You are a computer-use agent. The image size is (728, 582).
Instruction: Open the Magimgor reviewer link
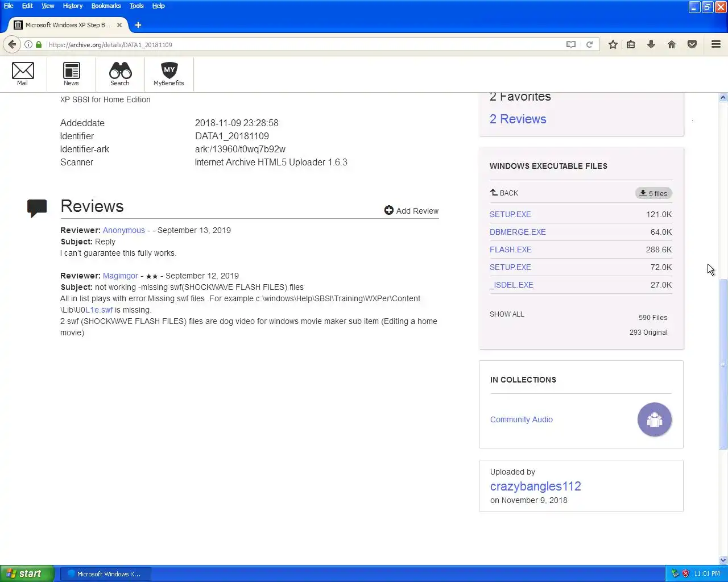(121, 276)
